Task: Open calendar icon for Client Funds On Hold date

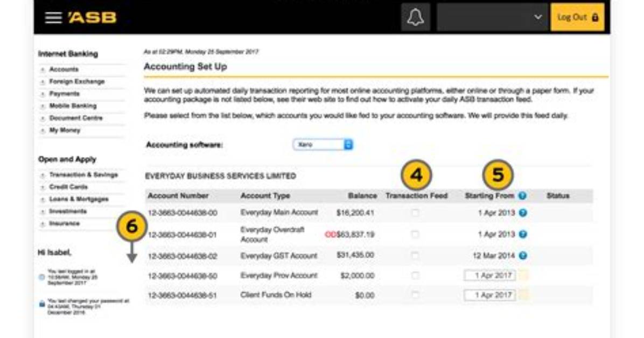Action: pos(524,294)
